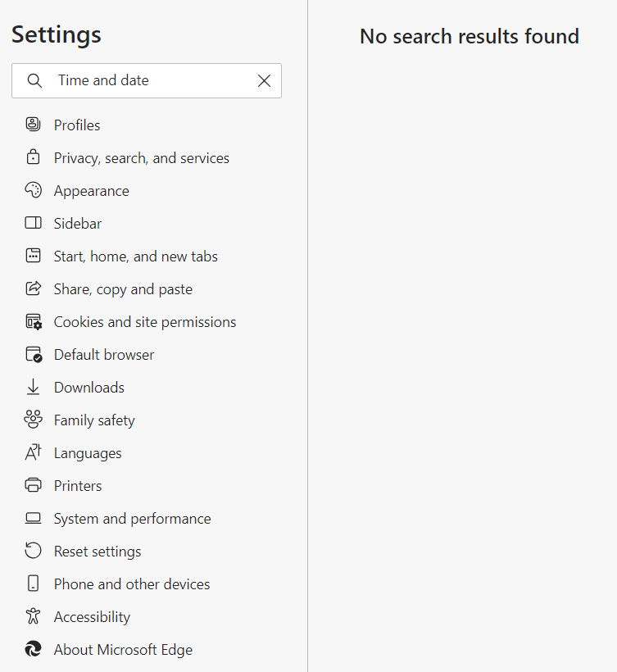Click the search magnifier icon
Viewport: 617px width, 672px height.
click(x=34, y=80)
